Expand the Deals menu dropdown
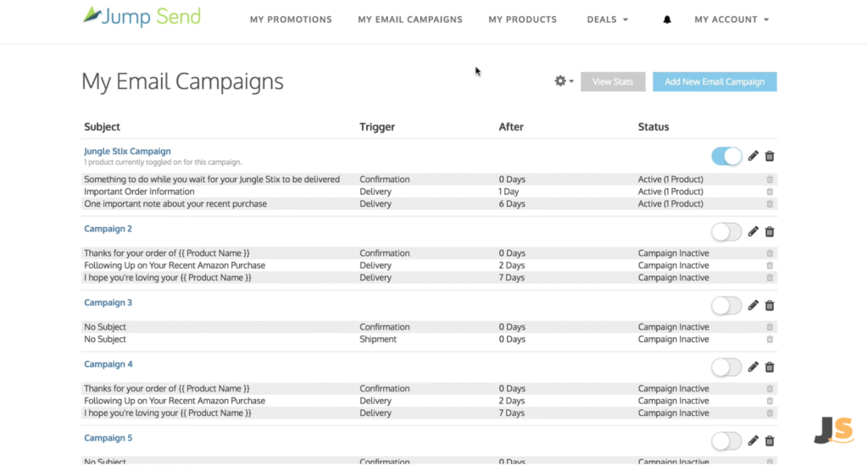 click(x=607, y=19)
